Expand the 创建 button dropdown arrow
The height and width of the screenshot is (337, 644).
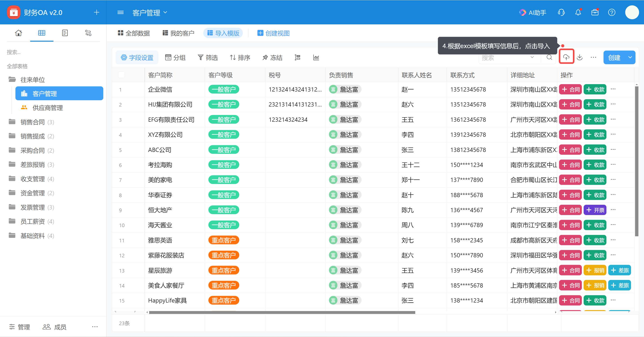click(x=630, y=58)
